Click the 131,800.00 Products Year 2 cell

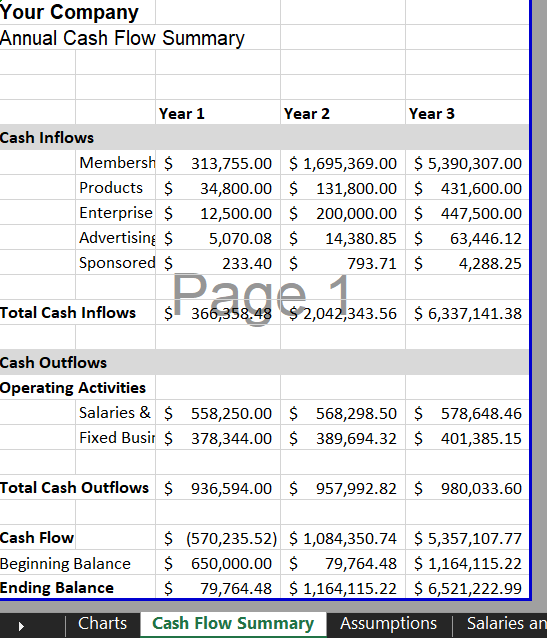[343, 188]
